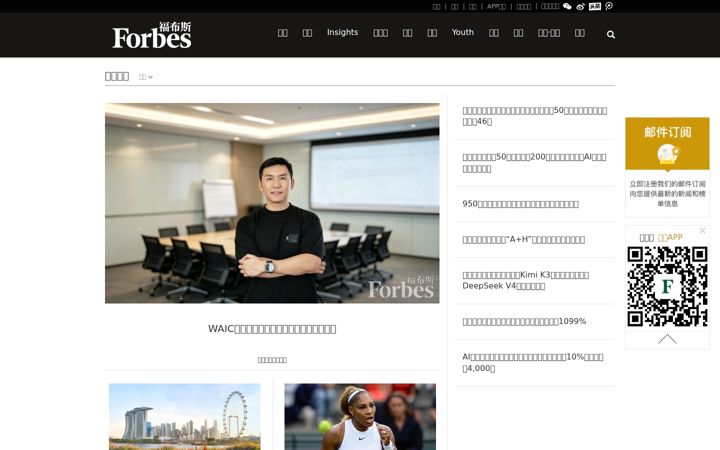Open the Kimi K3 and DeepSeek V4 headline
The image size is (720, 450).
(x=525, y=280)
